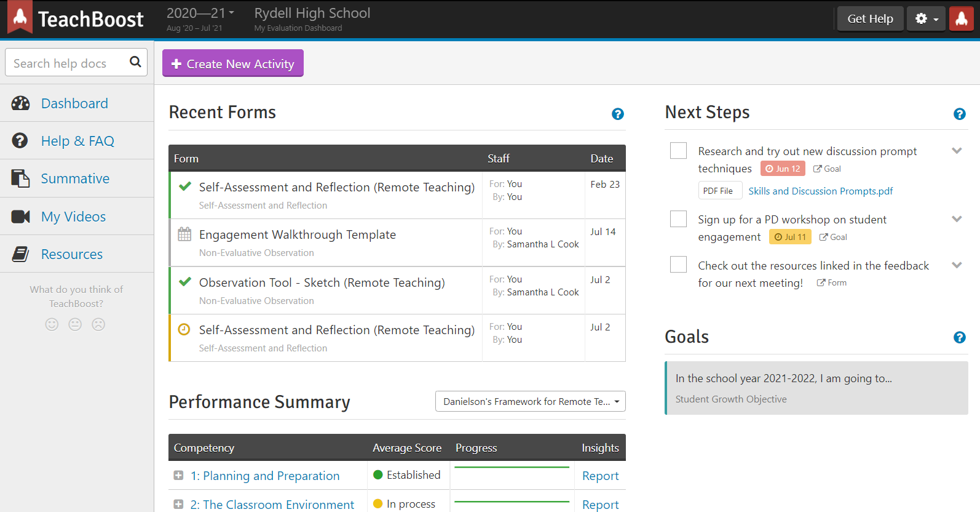
Task: Check off Research discussion prompt techniques step
Action: (x=678, y=151)
